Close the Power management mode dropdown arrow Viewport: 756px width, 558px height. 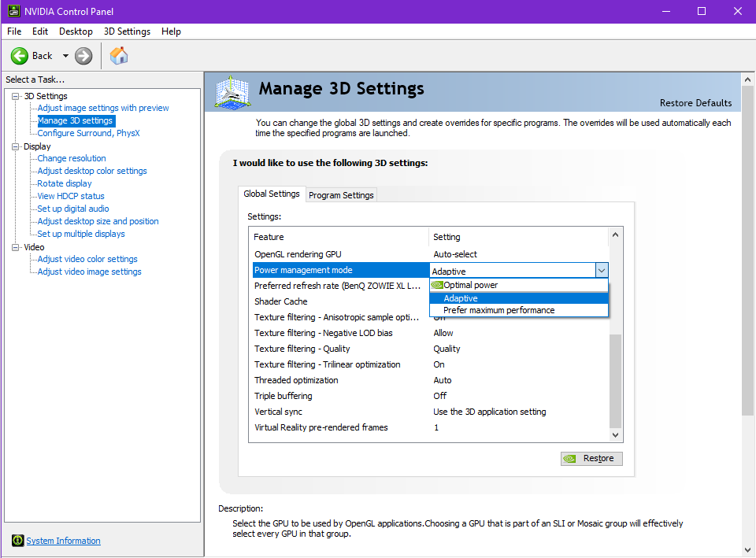(601, 270)
